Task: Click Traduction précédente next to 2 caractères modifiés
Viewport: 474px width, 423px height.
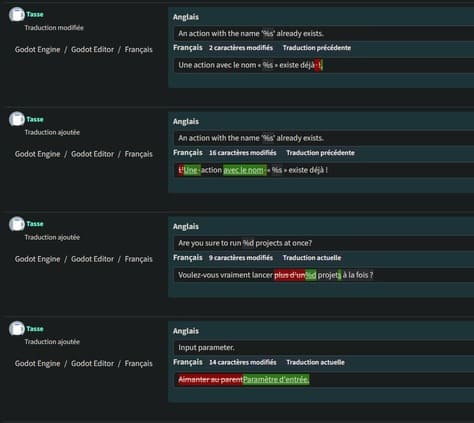Action: point(317,48)
